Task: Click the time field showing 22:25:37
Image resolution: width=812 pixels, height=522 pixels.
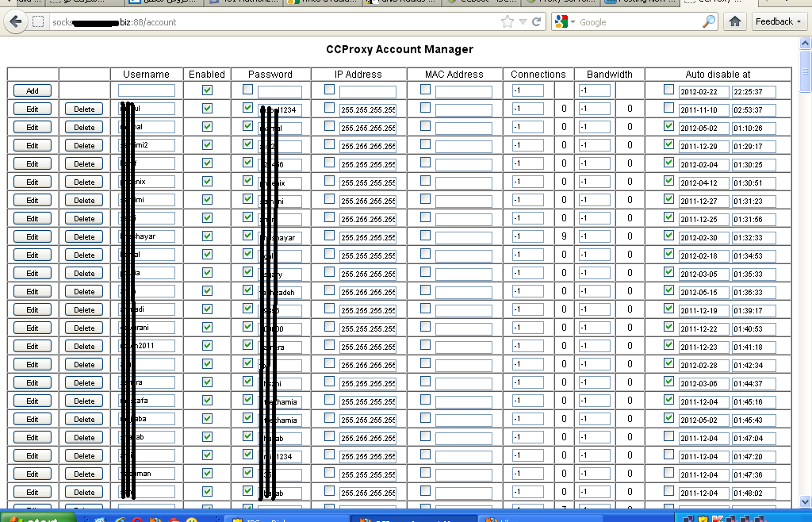Action: pyautogui.click(x=754, y=92)
